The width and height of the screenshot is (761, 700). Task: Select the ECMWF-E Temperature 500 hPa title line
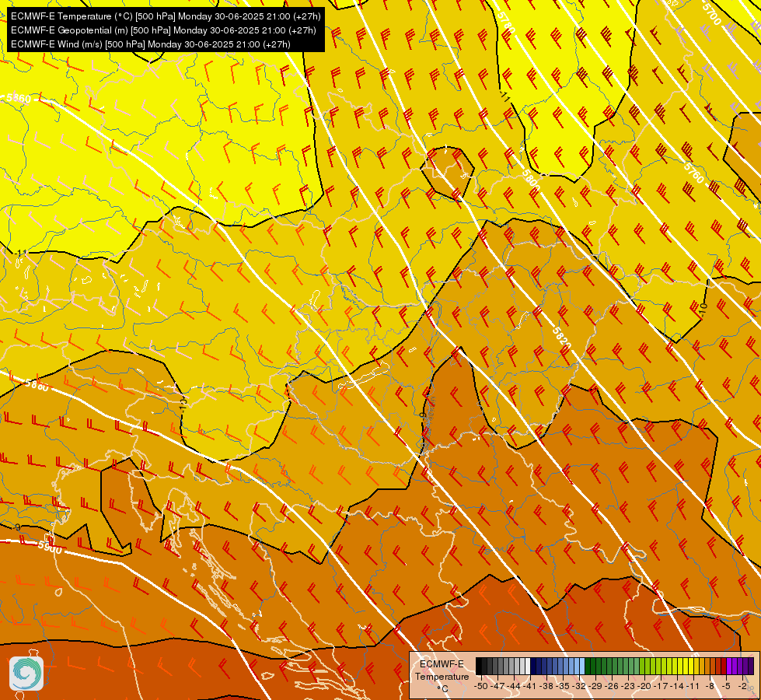click(166, 16)
